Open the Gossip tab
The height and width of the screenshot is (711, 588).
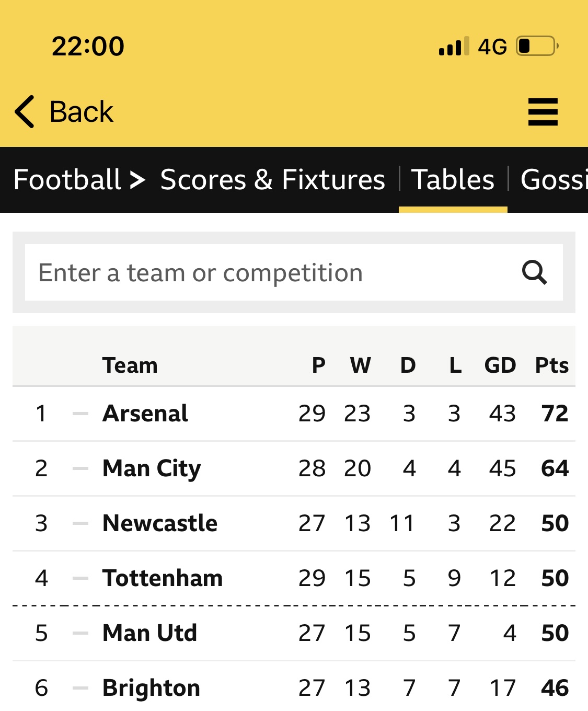coord(554,180)
